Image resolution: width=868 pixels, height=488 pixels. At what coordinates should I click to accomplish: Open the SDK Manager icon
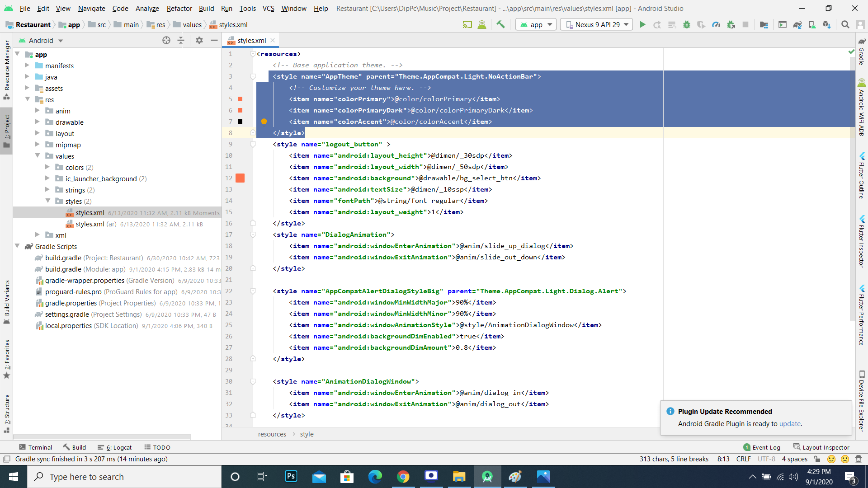pos(827,24)
